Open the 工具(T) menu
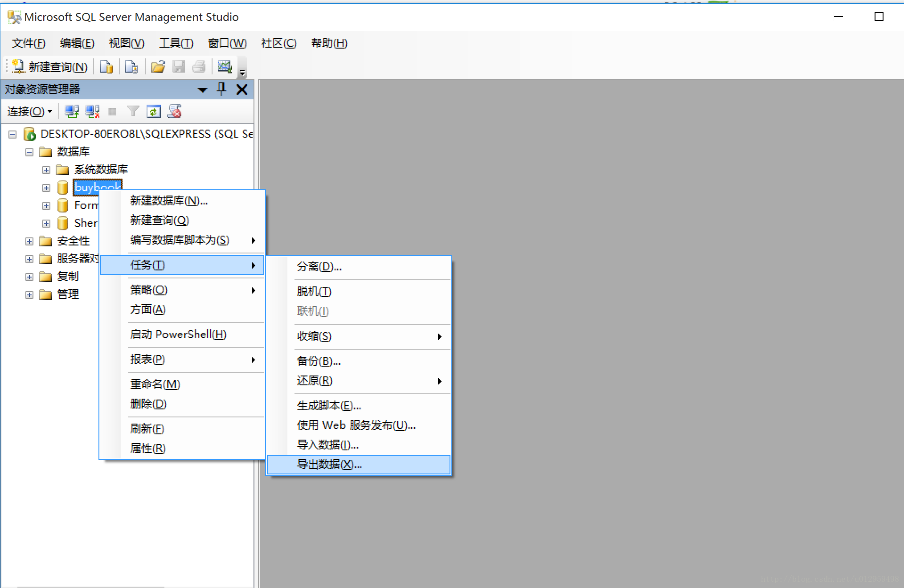The height and width of the screenshot is (588, 904). tap(176, 43)
